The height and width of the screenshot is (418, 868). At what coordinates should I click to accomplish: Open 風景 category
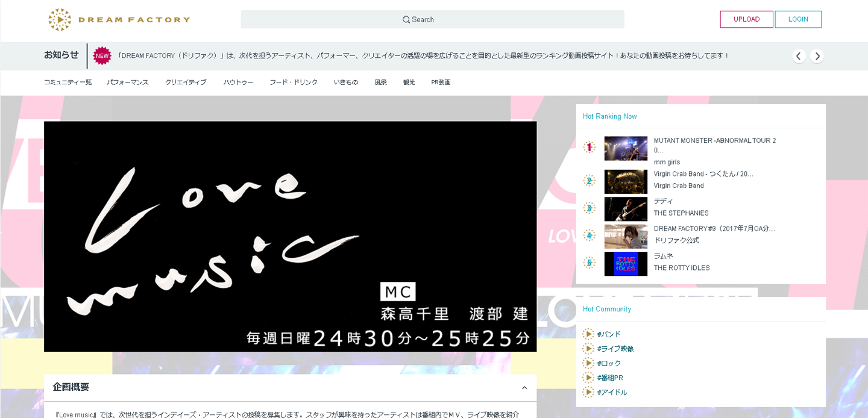[381, 83]
